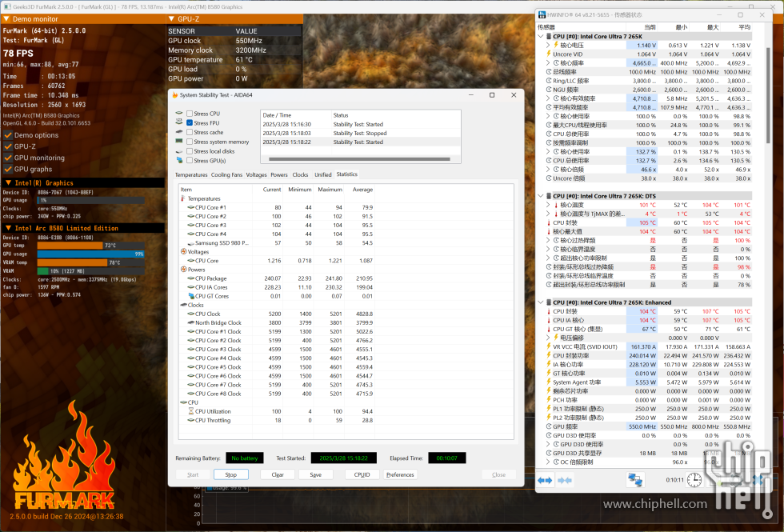Click the green VRAM usage bar

(x=43, y=271)
